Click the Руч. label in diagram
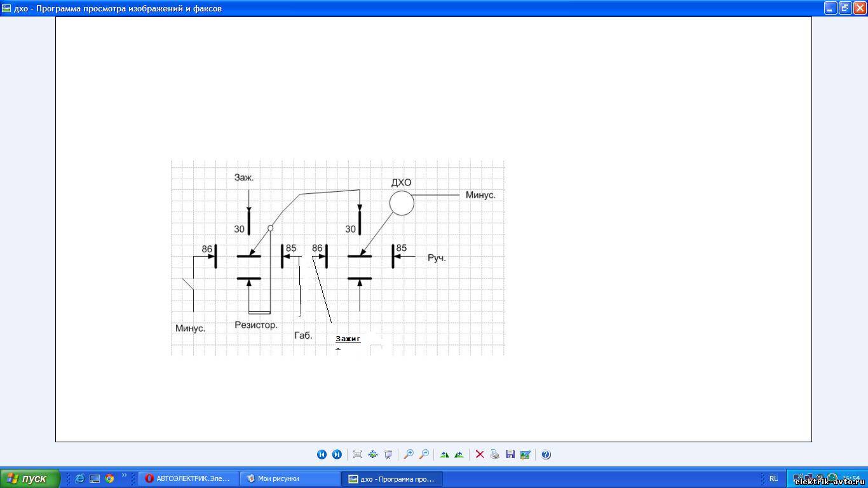 click(x=437, y=259)
